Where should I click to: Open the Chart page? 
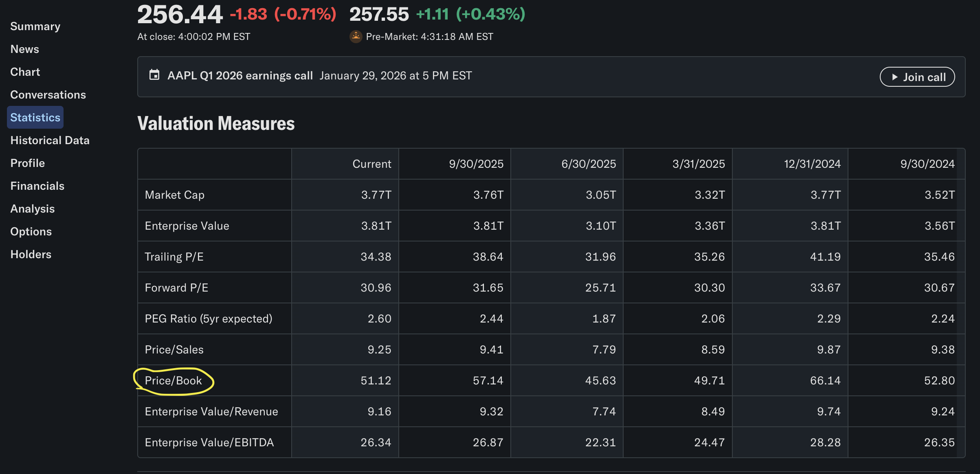tap(25, 72)
